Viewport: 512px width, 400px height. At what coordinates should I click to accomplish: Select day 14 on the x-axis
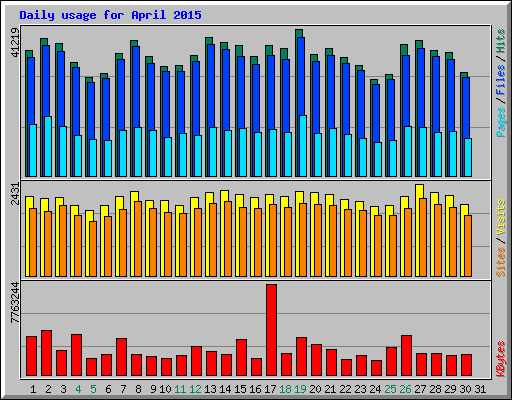(225, 389)
